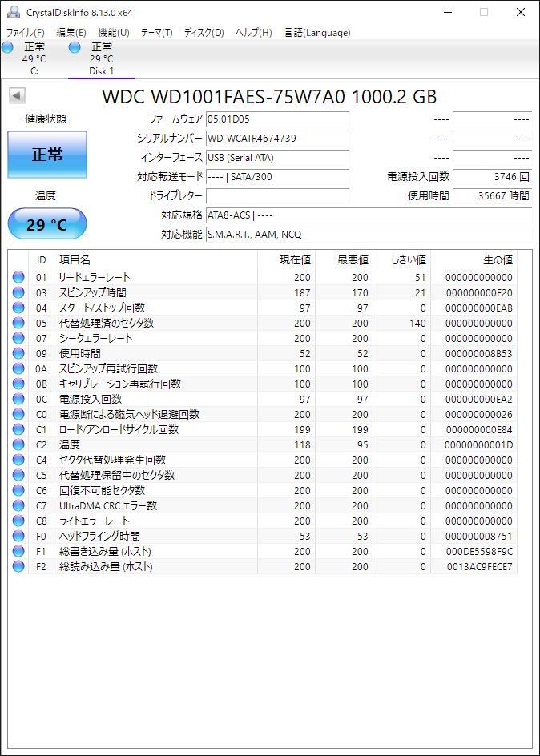The image size is (540, 756).
Task: Click blue status icon for row C7 UltraDMA CRC エラー数
Action: (x=18, y=505)
